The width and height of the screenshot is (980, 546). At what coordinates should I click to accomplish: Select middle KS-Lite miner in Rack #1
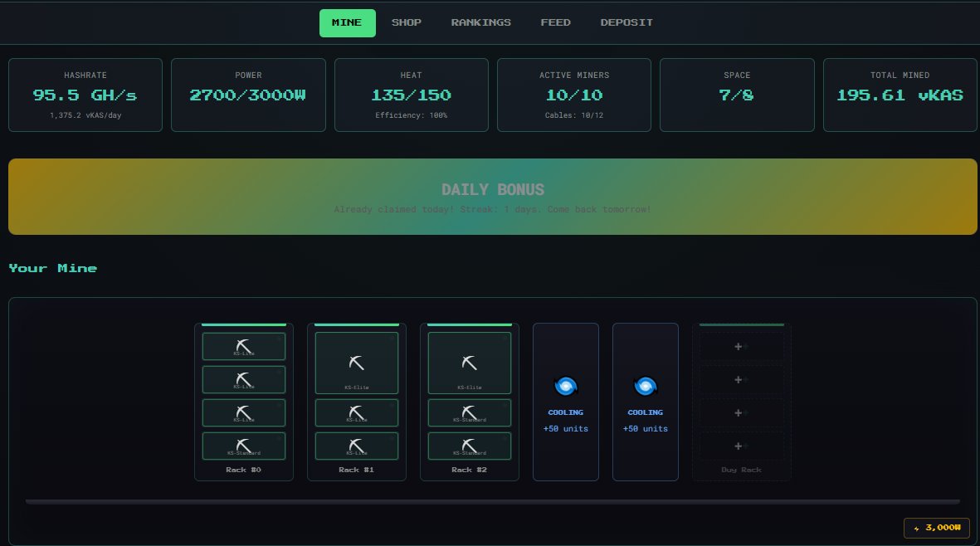356,413
